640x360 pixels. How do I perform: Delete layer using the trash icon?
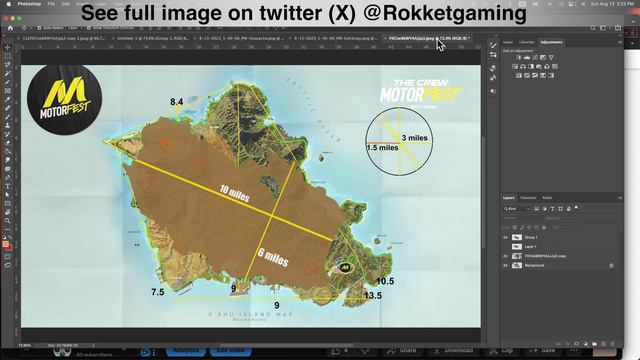[613, 344]
